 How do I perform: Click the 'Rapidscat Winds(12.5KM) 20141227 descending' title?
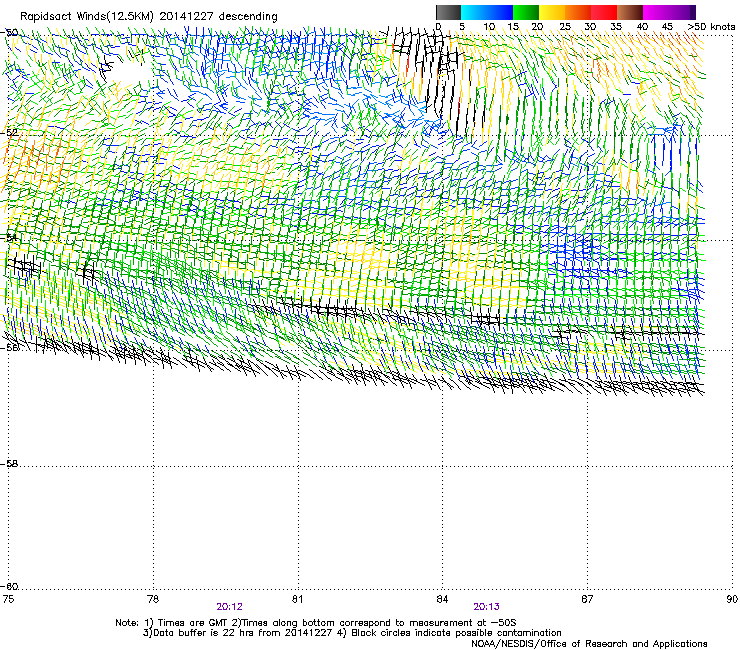[x=149, y=16]
